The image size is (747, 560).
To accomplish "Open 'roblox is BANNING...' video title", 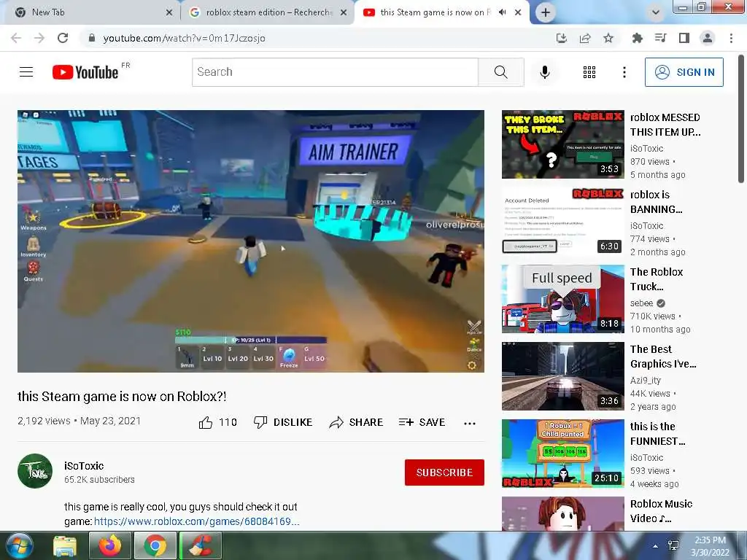I will (x=656, y=202).
